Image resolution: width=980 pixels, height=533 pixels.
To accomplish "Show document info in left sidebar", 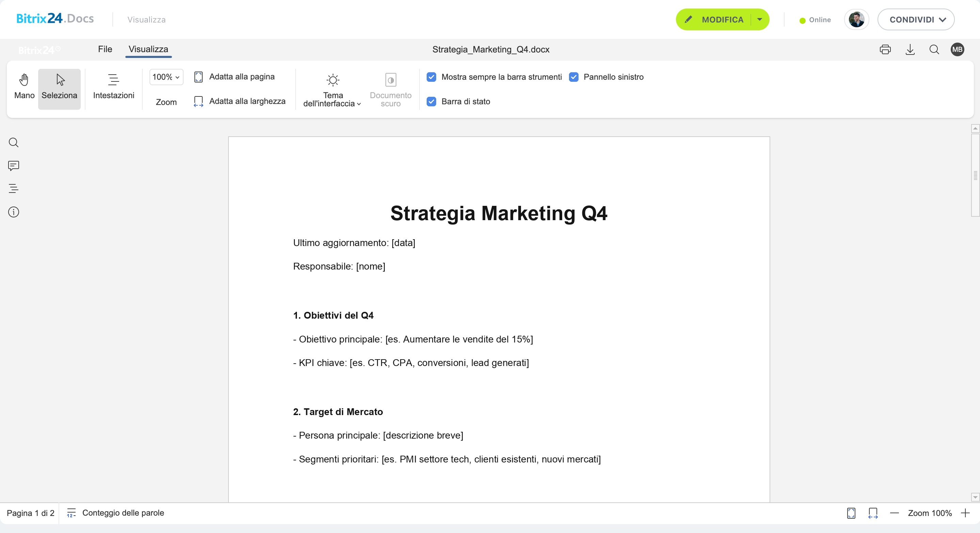I will coord(14,212).
